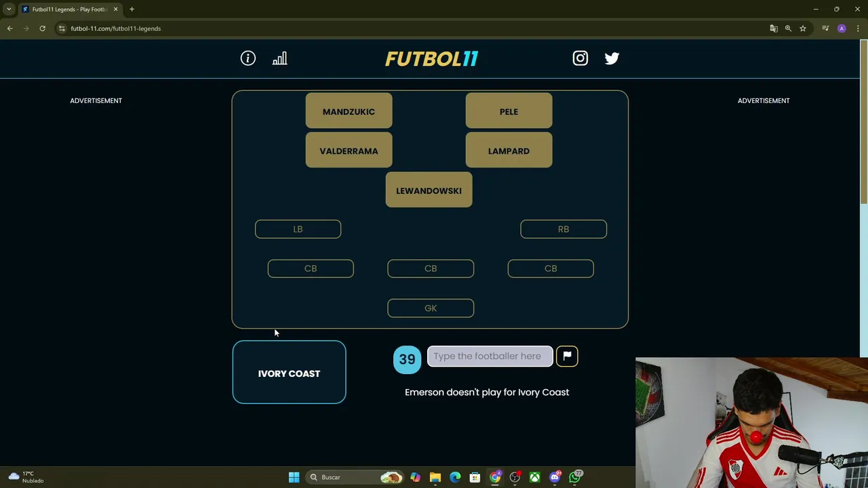This screenshot has width=868, height=488.
Task: Open WhatsApp from the taskbar
Action: [x=575, y=477]
